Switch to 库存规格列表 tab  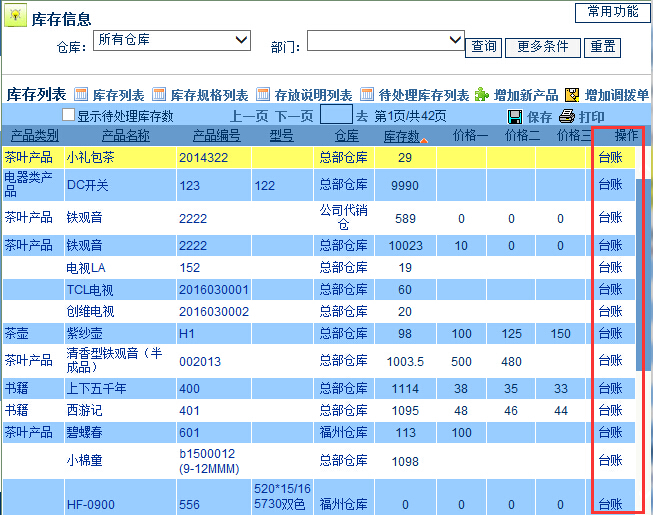click(x=209, y=95)
